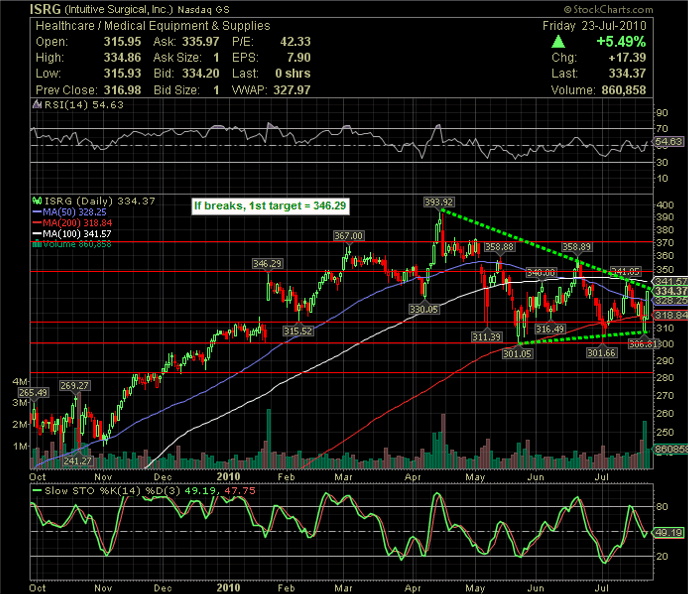This screenshot has width=688, height=594.
Task: Click the 346.29 price label near February
Action: [x=267, y=264]
